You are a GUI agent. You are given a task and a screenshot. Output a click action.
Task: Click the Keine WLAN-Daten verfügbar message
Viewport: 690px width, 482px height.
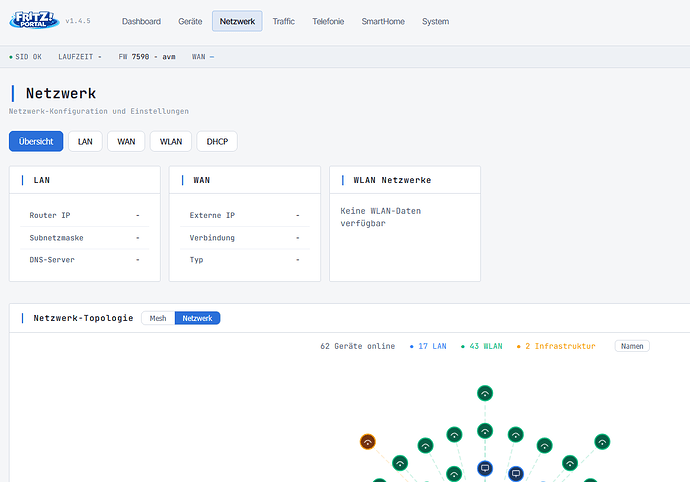(x=380, y=217)
